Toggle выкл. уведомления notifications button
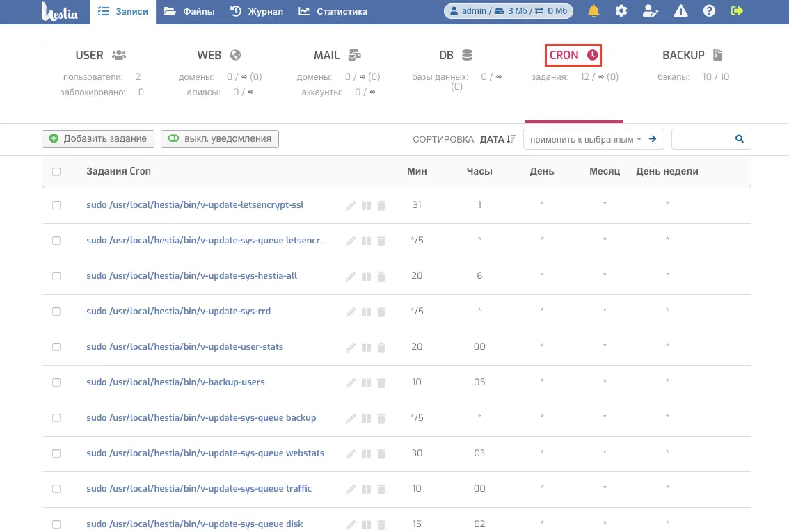 pyautogui.click(x=220, y=139)
